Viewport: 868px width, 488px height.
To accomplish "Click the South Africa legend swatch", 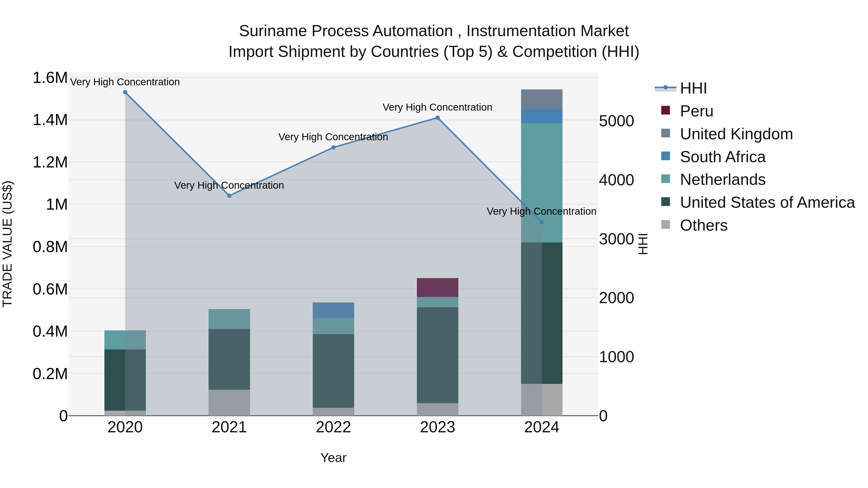I will [665, 156].
